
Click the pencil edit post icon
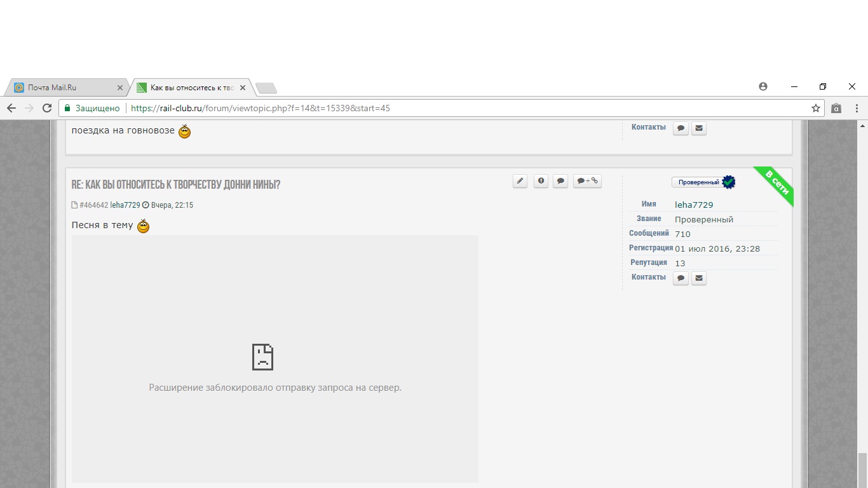coord(520,181)
